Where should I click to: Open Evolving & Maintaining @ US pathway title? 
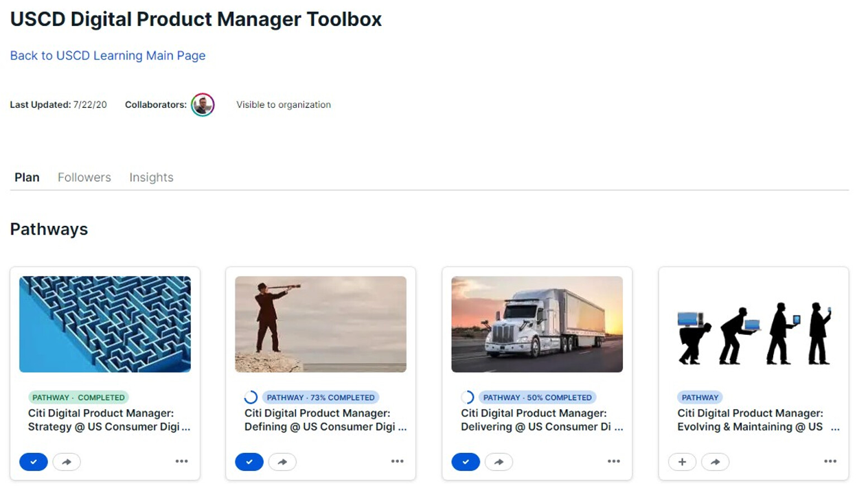pos(758,420)
